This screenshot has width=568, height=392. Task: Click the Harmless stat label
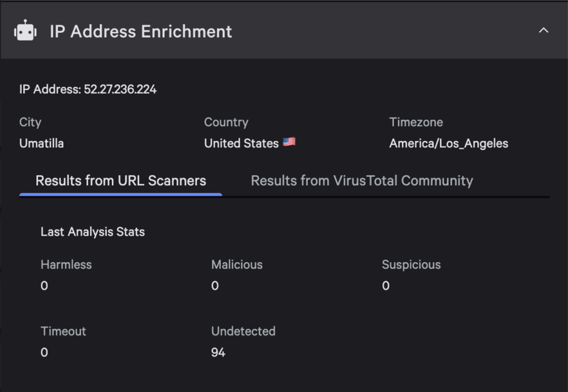pos(66,265)
